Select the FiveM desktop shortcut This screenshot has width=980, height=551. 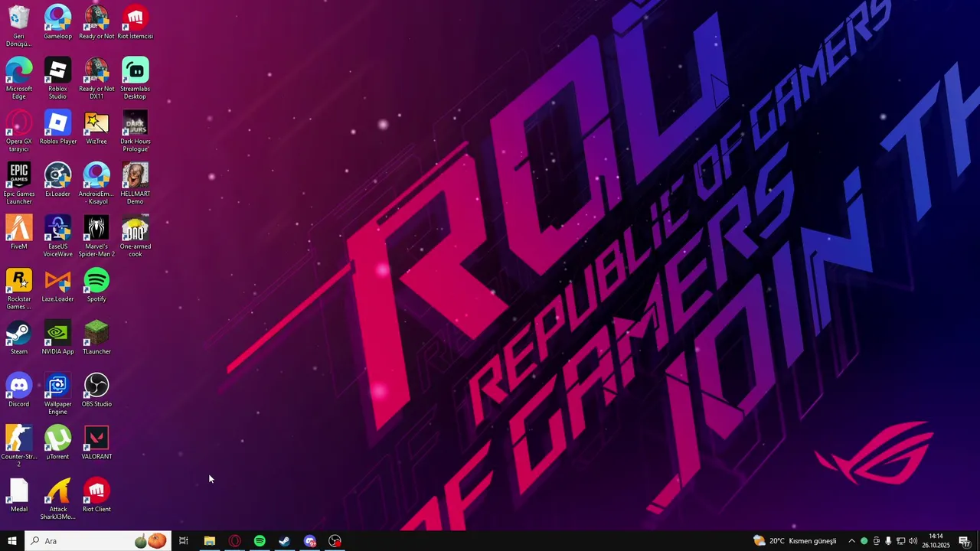[x=19, y=232]
